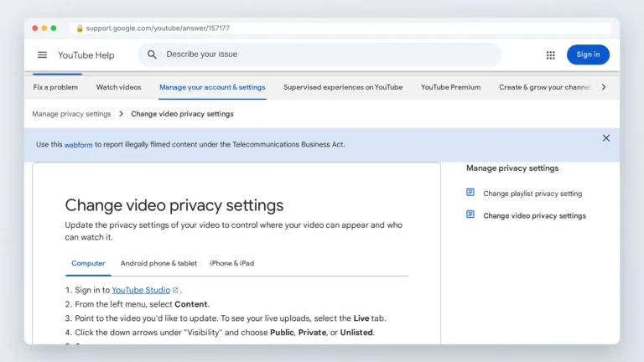Click the Manage privacy settings sidebar heading
644x362 pixels.
coord(512,168)
